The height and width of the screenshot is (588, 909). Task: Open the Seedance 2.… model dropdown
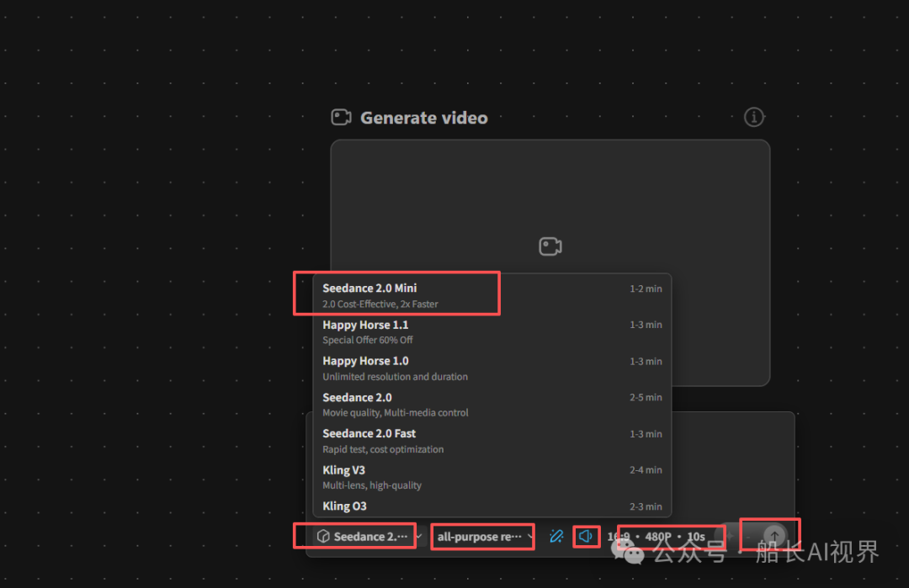pos(369,537)
